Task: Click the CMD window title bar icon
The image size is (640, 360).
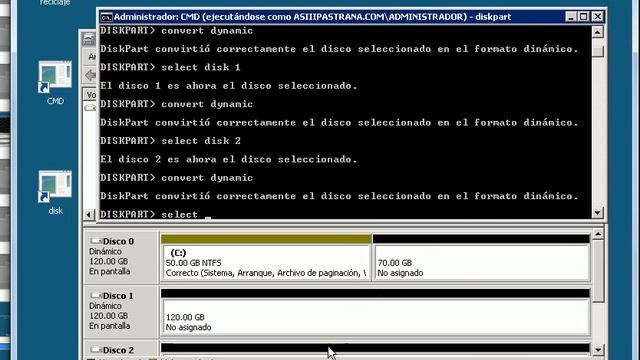Action: (x=106, y=17)
